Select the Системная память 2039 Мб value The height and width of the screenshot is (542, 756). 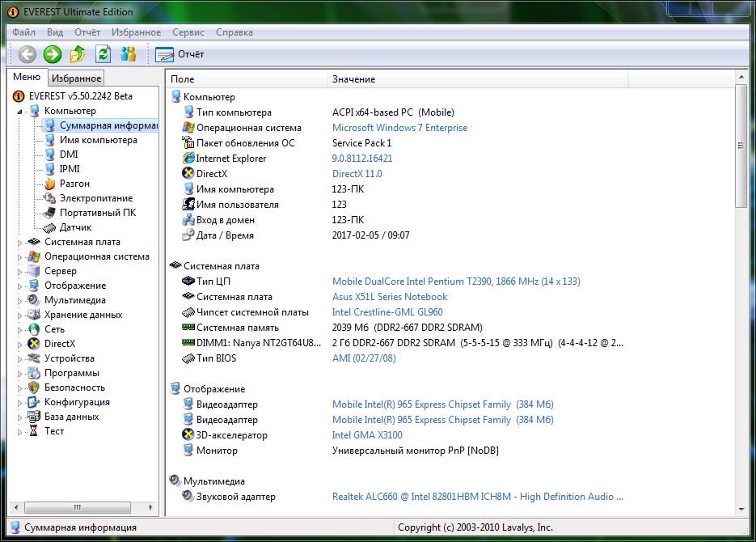pyautogui.click(x=407, y=328)
